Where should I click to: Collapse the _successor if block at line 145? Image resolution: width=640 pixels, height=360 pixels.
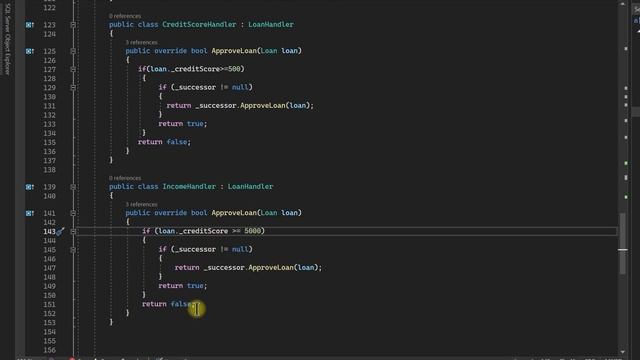pos(73,249)
